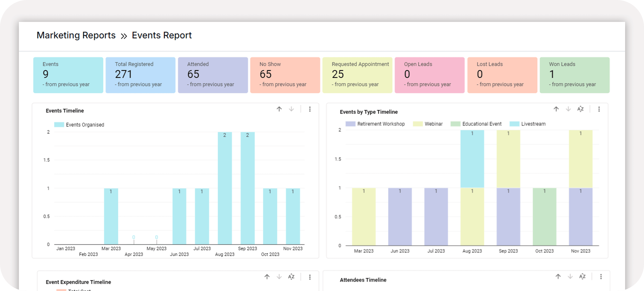The image size is (644, 291).
Task: Click Feb 2023 axis label in Events Timeline
Action: (88, 254)
